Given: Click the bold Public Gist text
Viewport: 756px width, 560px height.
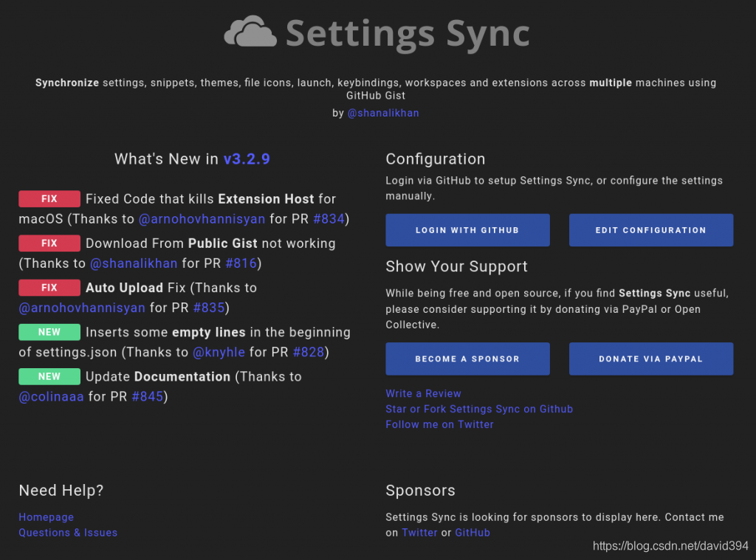Looking at the screenshot, I should 223,243.
